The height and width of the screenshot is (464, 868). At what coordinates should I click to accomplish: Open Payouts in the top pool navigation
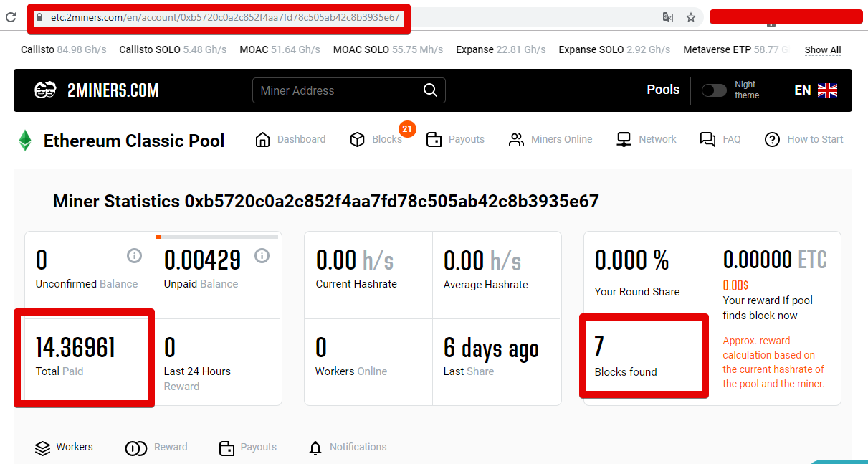(455, 139)
